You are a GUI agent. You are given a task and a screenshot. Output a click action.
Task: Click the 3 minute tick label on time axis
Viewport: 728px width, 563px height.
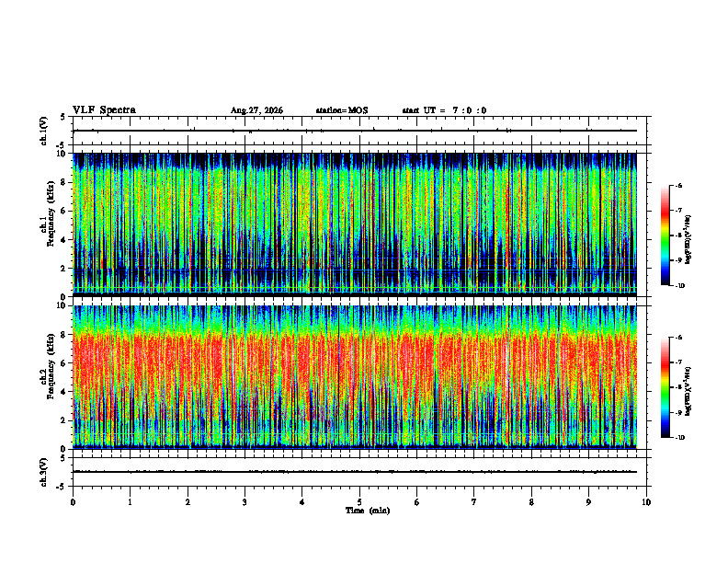coord(245,502)
